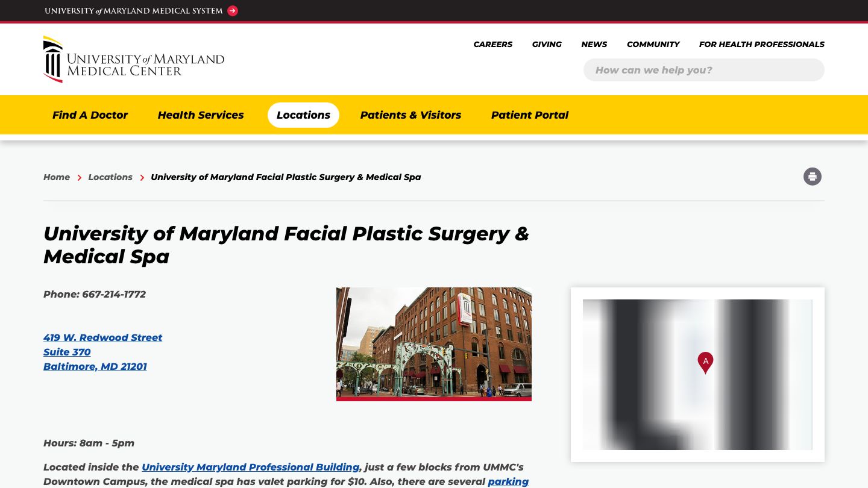The image size is (868, 488).
Task: Click the building street photo
Action: coord(433,344)
